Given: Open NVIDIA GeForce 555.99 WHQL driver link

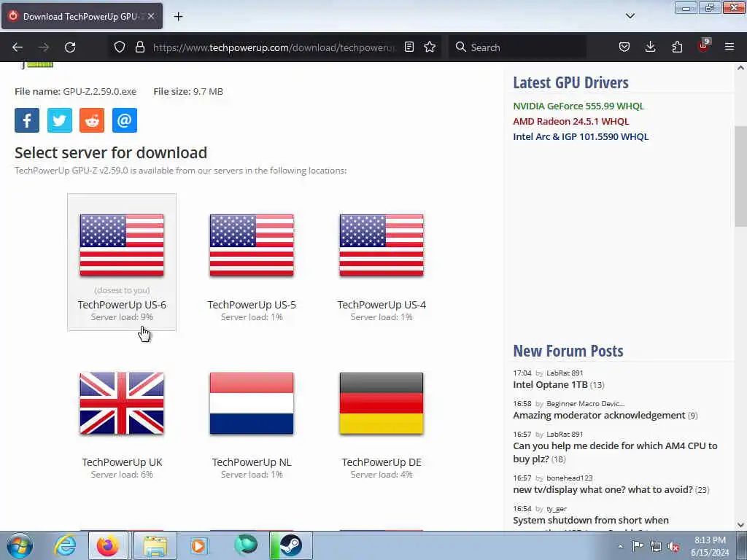Looking at the screenshot, I should 578,106.
